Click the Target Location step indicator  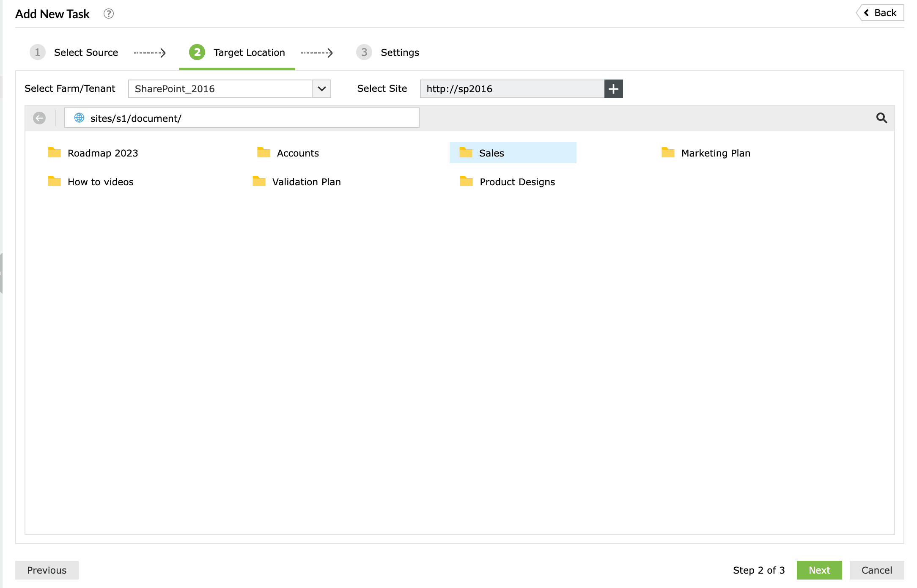(x=249, y=52)
